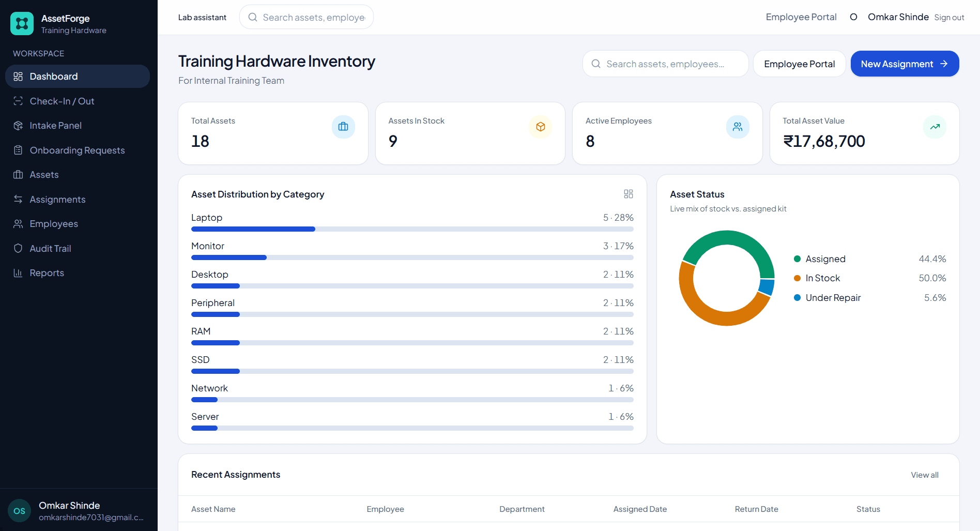Click the Assigned Date column header
The width and height of the screenshot is (980, 531).
[x=640, y=509]
